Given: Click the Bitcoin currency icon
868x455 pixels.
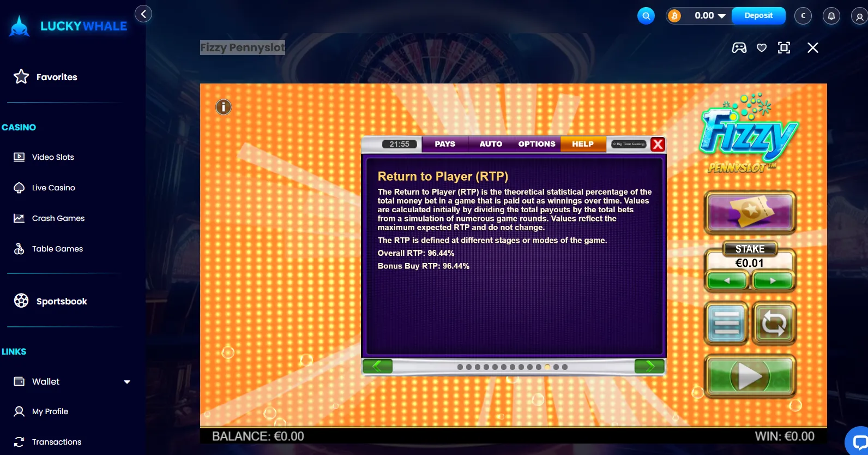Looking at the screenshot, I should [x=674, y=16].
